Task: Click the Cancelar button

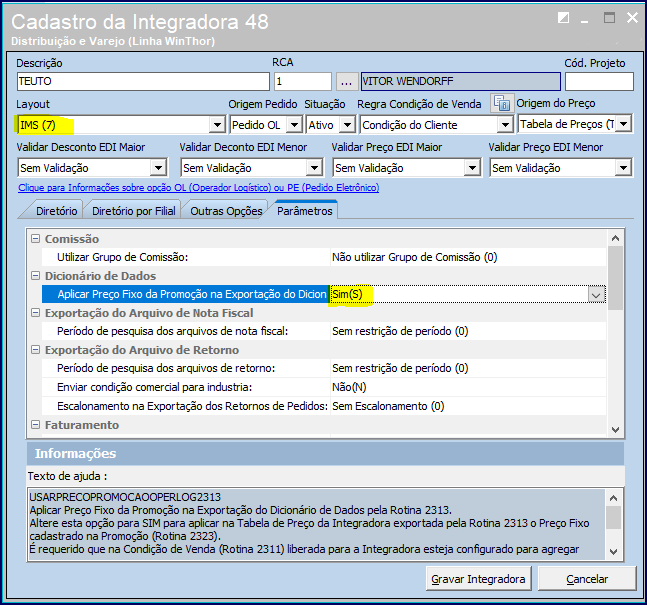Action: 587,579
